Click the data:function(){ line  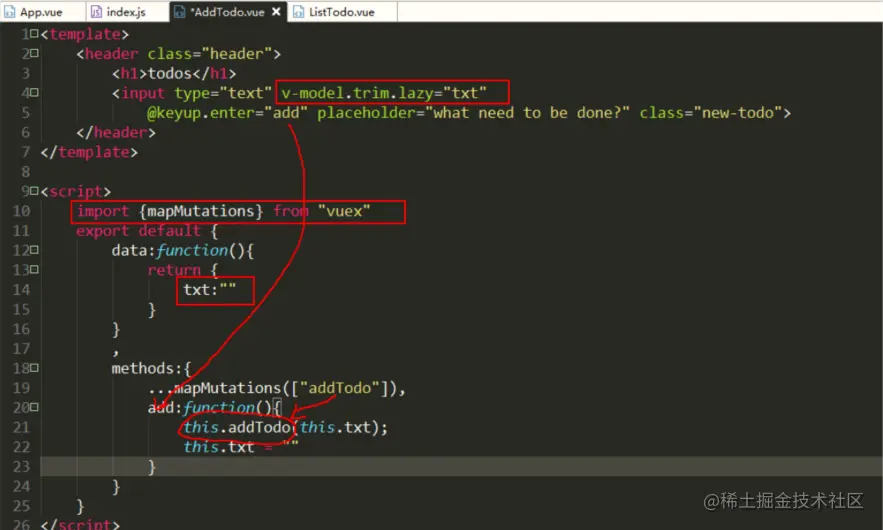click(x=183, y=250)
